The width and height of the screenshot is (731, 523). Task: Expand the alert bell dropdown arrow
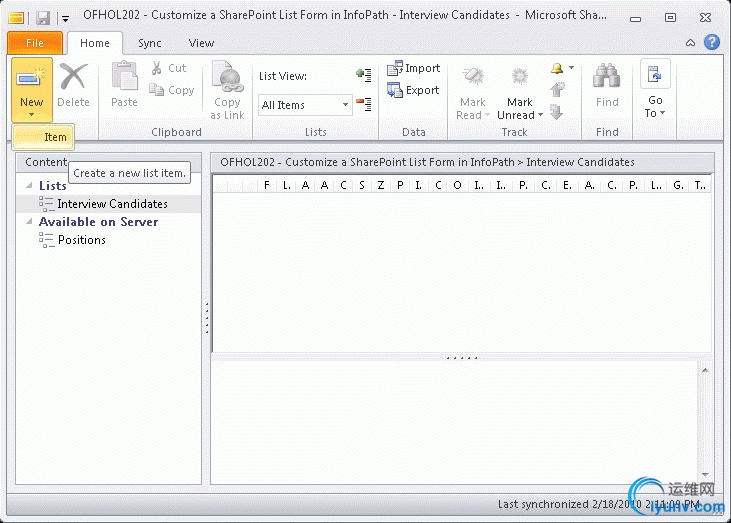(572, 68)
